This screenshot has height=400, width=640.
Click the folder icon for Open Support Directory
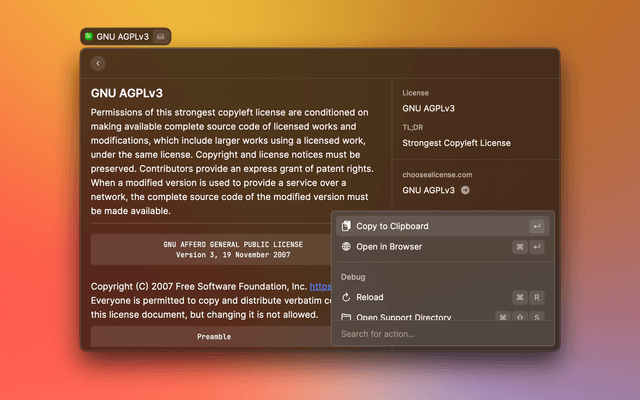pos(346,317)
